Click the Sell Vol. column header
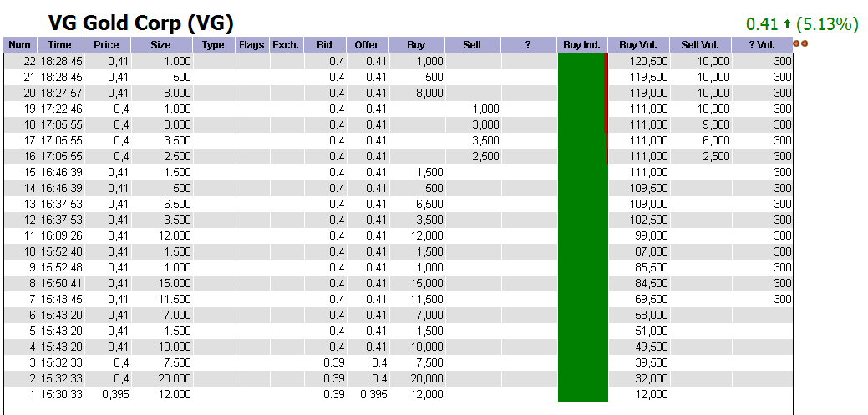Screen dimensions: 868x415 [x=700, y=45]
